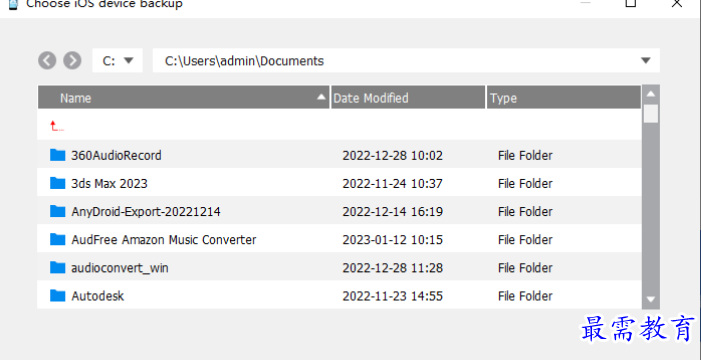The height and width of the screenshot is (360, 703).
Task: Click the red parent-directory up arrow
Action: pos(56,126)
